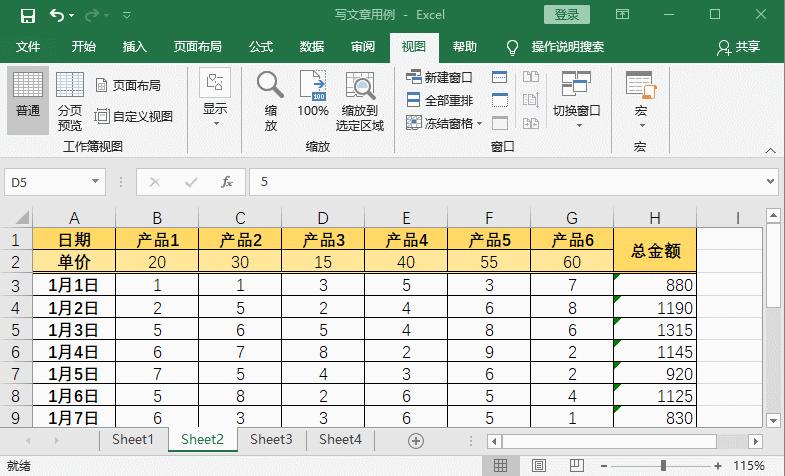The height and width of the screenshot is (476, 785).
Task: Expand the formula bar with its chevron
Action: [770, 182]
